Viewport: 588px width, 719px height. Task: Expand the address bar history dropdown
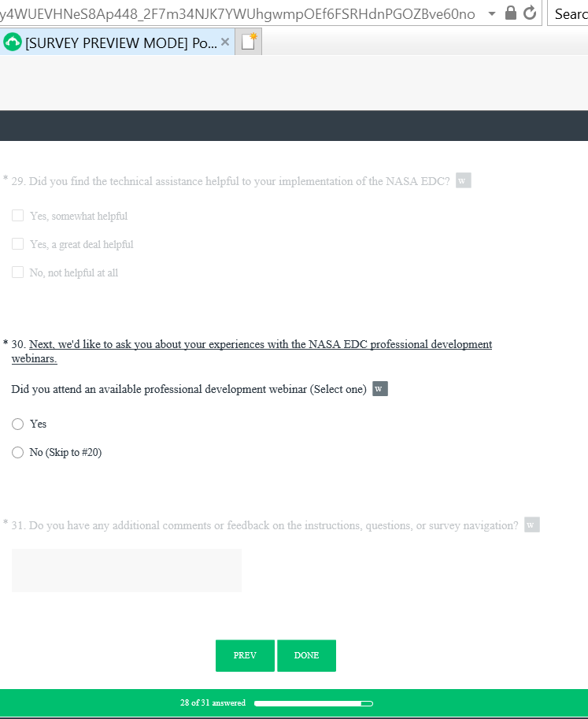[x=492, y=13]
